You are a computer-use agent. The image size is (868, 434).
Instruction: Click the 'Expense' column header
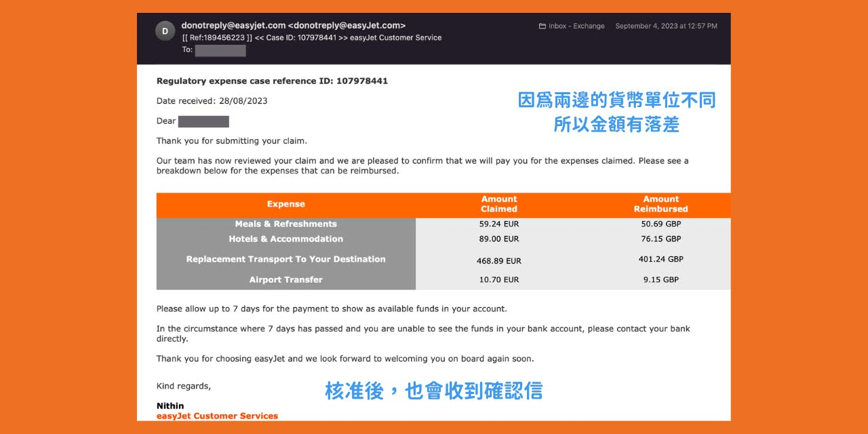[285, 204]
